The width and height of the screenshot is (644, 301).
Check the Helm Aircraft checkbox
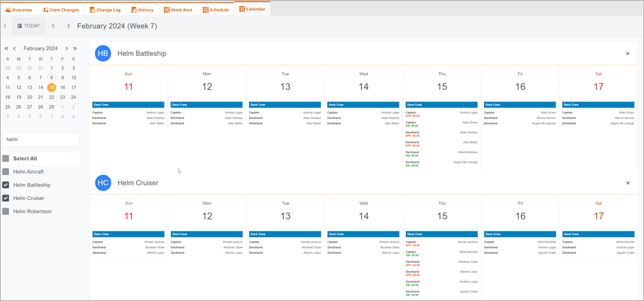(6, 172)
